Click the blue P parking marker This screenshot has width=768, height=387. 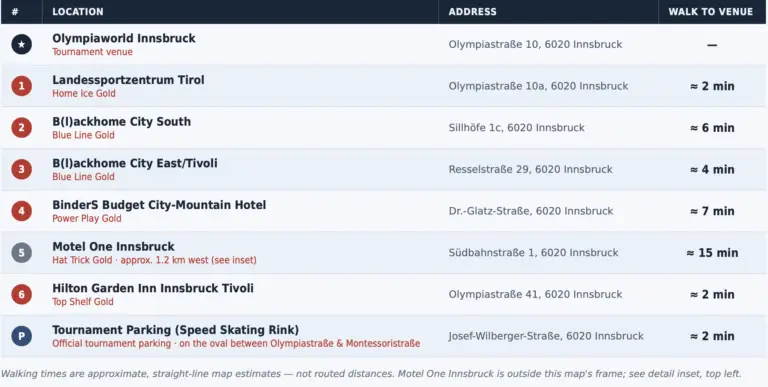click(22, 336)
